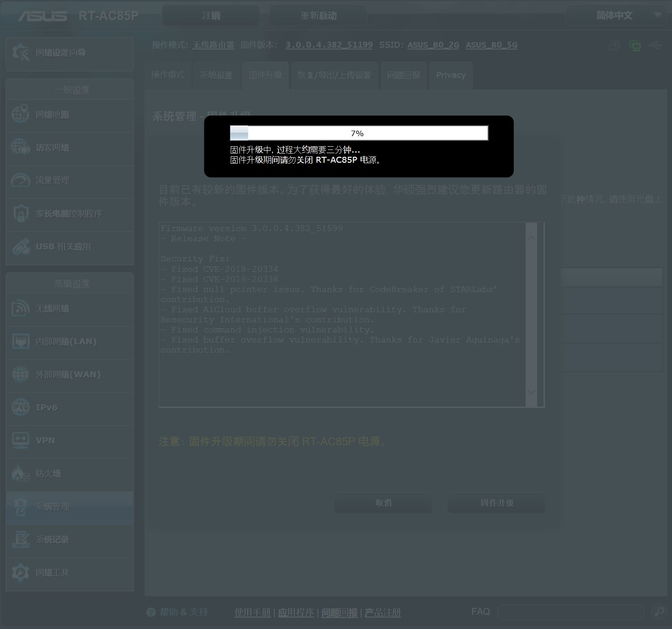The image size is (672, 629).
Task: Open the VPN monitor icon
Action: (x=21, y=440)
